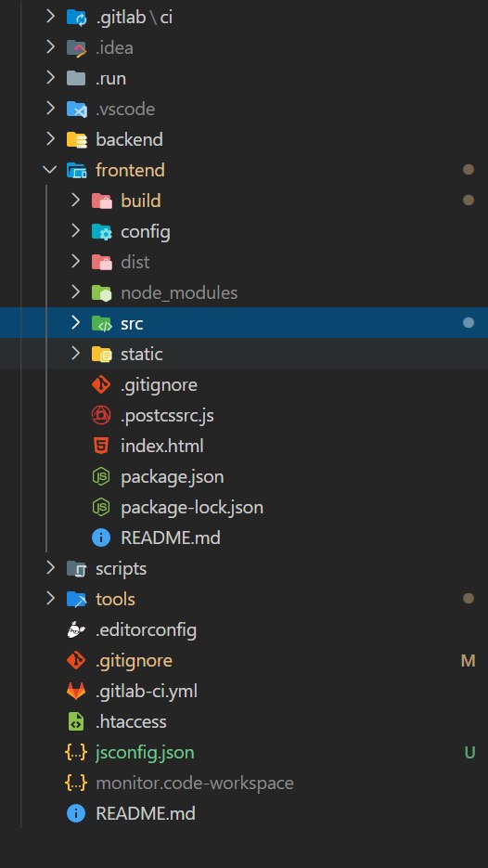Expand the dist folder chevron

[x=76, y=261]
